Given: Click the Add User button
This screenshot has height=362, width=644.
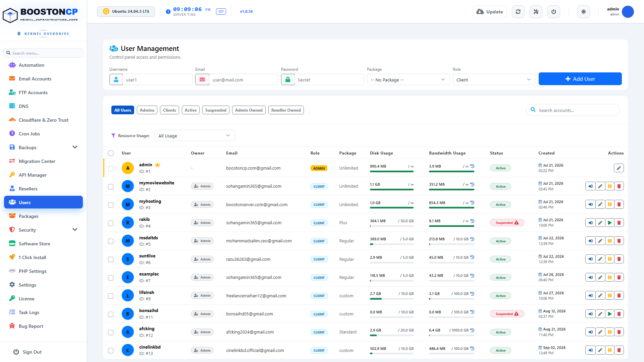Looking at the screenshot, I should [580, 79].
